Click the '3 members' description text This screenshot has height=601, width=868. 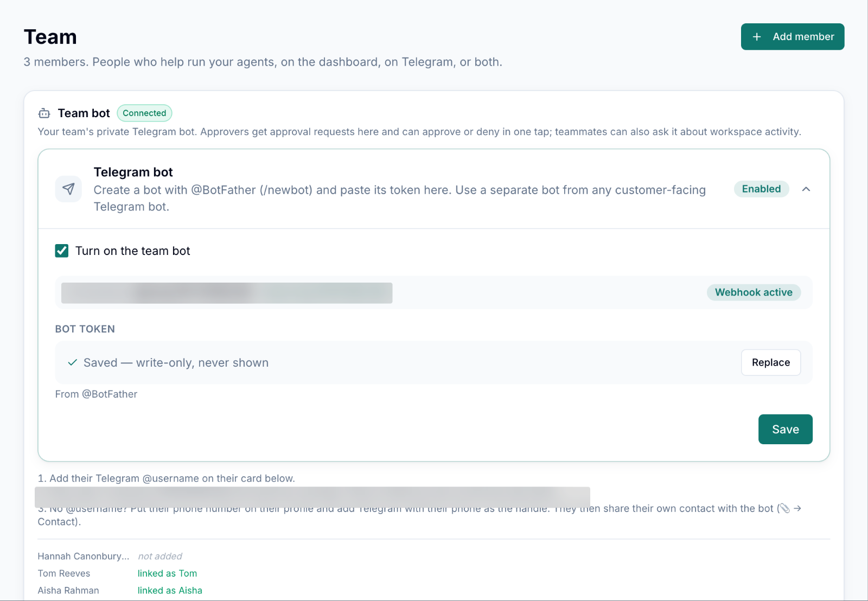(x=263, y=62)
